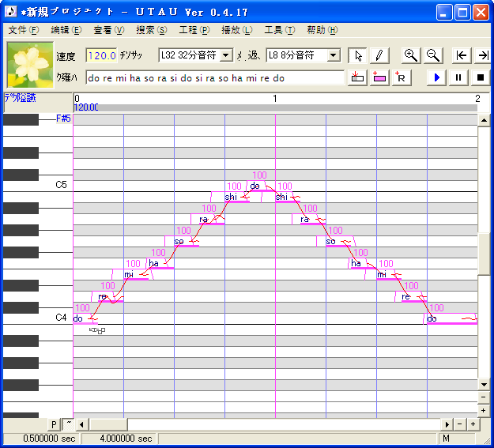Jump to the start with left-bar arrow
Screen dimensions: 494x448
pyautogui.click(x=462, y=56)
